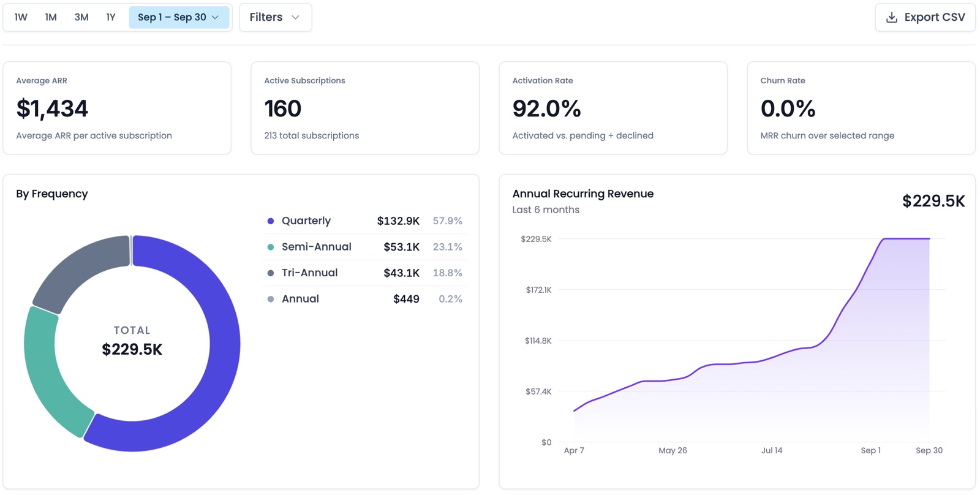This screenshot has width=980, height=495.
Task: Click the May 26 axis label
Action: (x=673, y=450)
